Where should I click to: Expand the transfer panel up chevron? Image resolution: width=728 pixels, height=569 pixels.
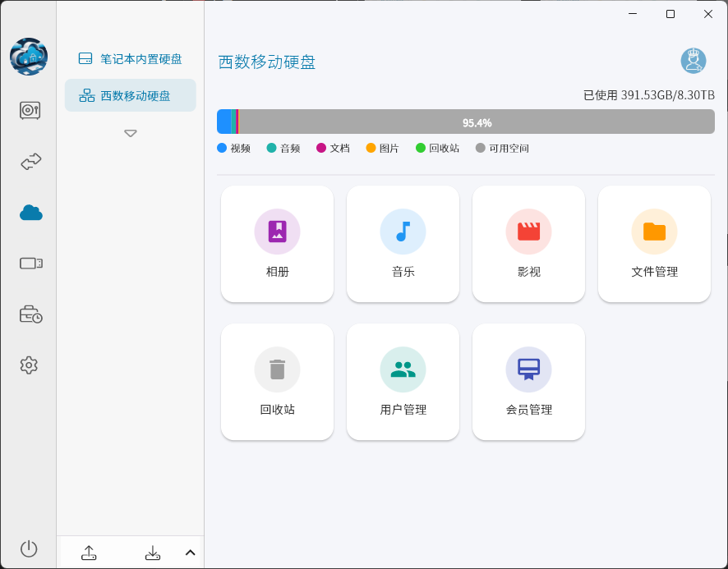coord(190,553)
